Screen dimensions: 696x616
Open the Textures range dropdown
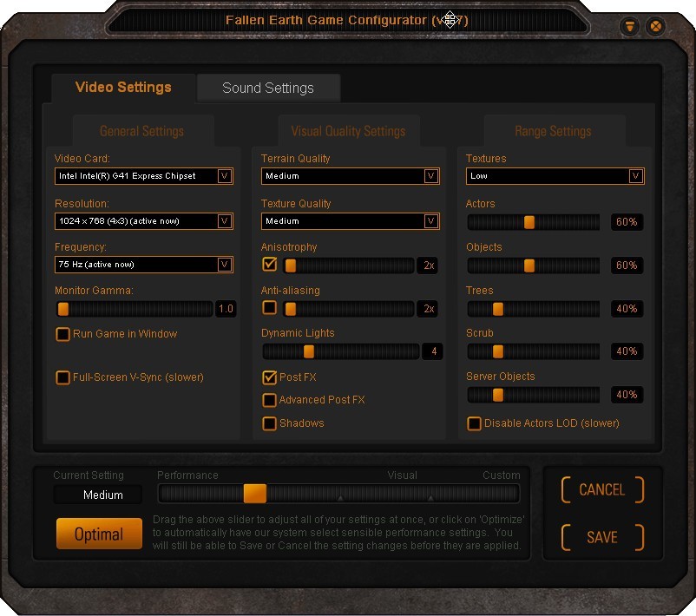[x=555, y=176]
